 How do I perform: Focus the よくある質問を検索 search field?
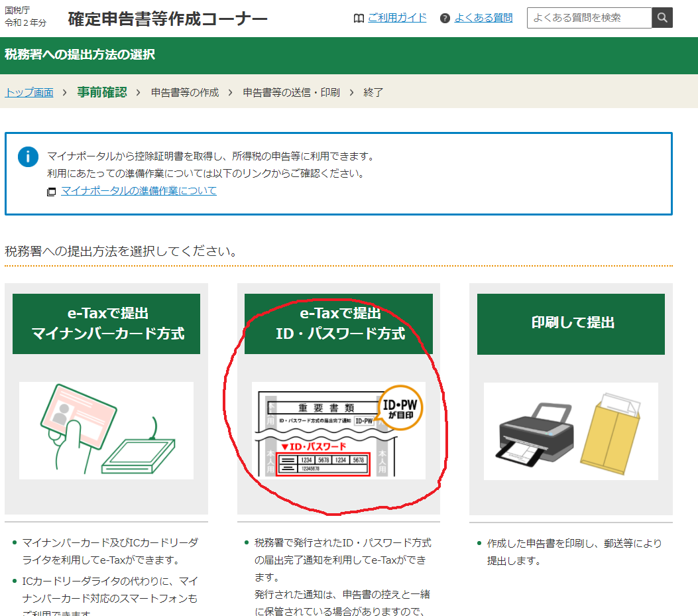click(x=589, y=18)
